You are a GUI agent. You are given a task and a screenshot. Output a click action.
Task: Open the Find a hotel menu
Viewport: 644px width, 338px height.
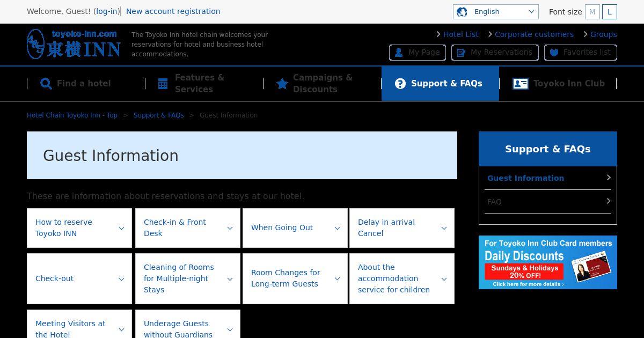[86, 84]
